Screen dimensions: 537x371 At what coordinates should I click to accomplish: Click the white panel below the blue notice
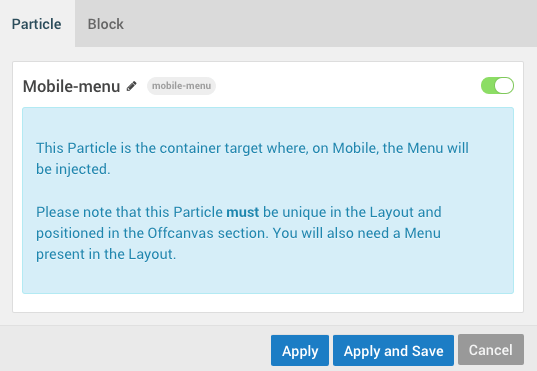click(268, 303)
